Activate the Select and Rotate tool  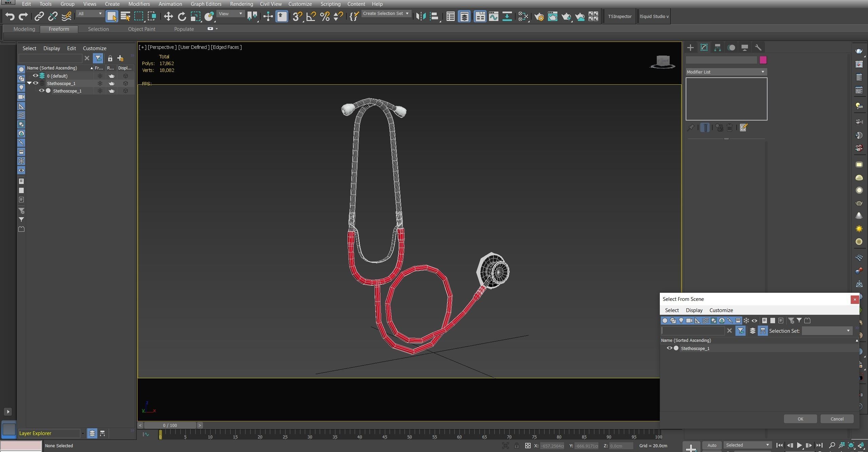tap(182, 16)
